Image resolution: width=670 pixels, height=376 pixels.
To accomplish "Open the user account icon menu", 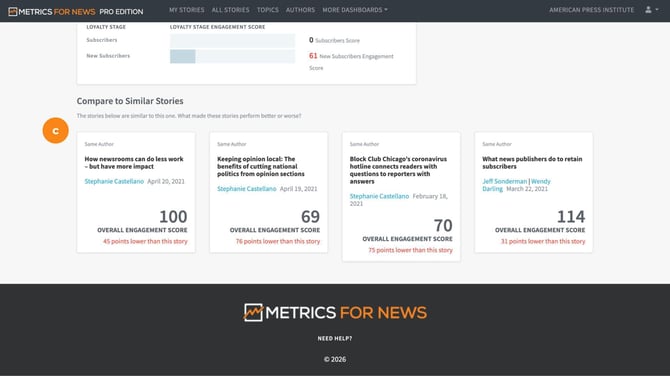I will [x=651, y=10].
